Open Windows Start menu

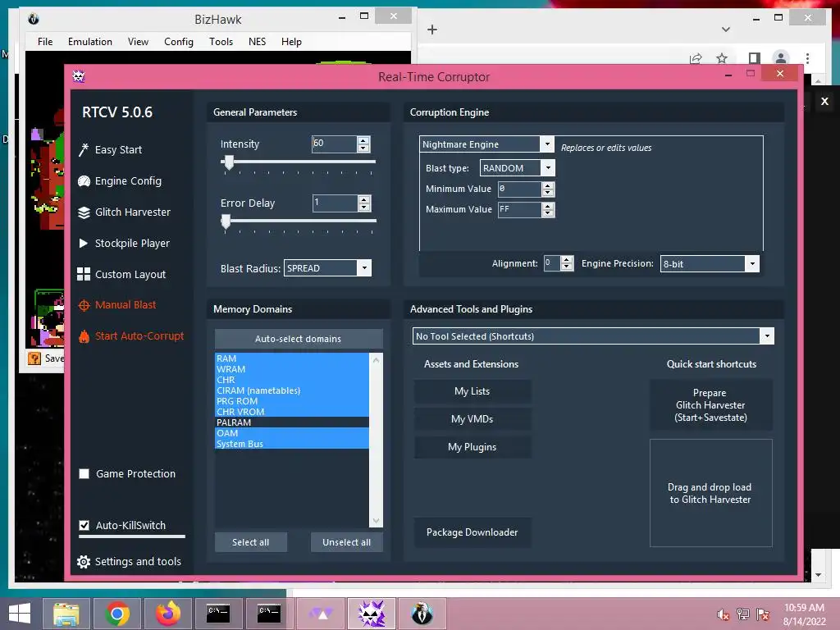coord(20,614)
